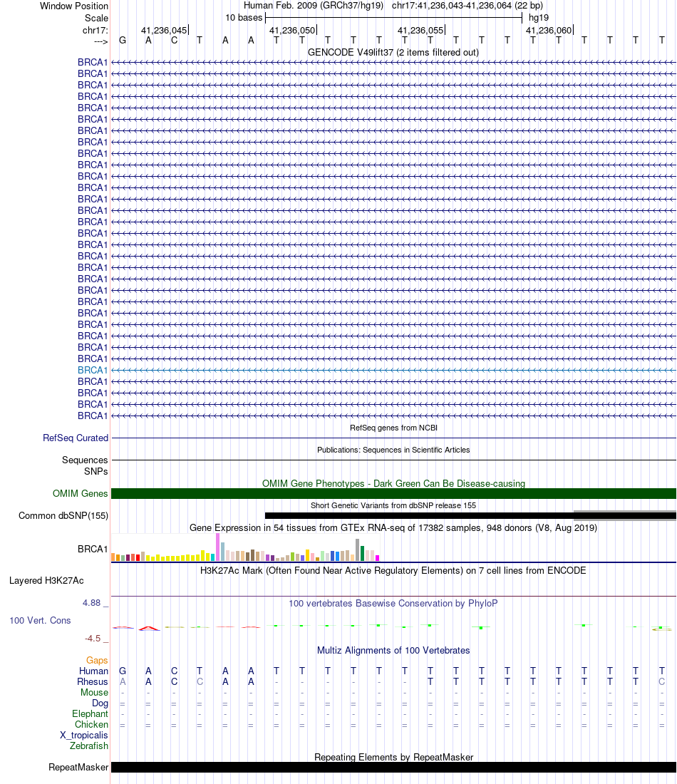Select the light-blue highlighted BRCA1 transcript label
The image size is (677, 784).
coord(93,370)
